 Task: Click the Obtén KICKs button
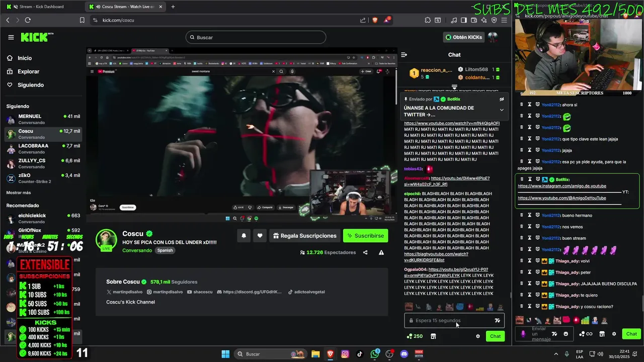(x=463, y=37)
